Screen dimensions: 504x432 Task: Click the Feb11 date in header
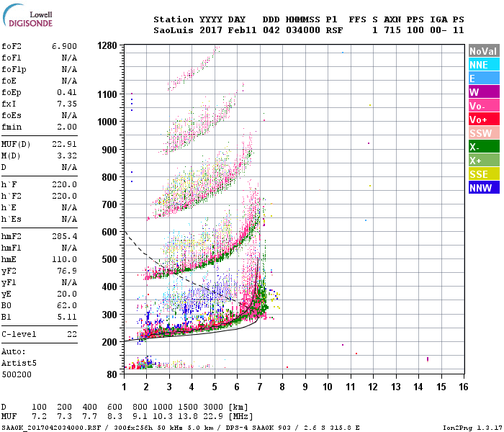click(243, 30)
